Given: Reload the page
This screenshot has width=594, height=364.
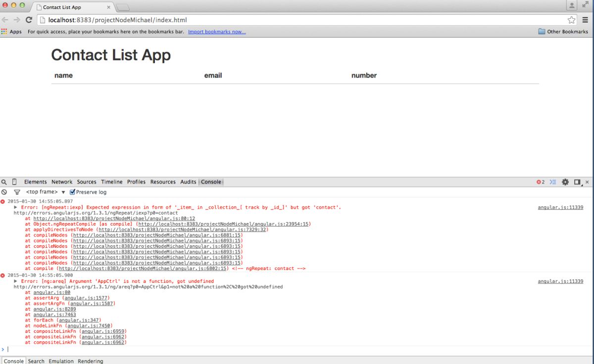Looking at the screenshot, I should [29, 20].
